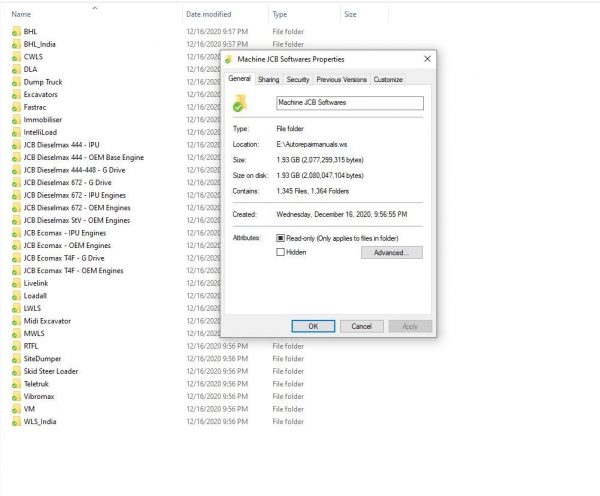This screenshot has height=496, width=600.
Task: Click the WLS_India row's File folder type
Action: (x=288, y=422)
